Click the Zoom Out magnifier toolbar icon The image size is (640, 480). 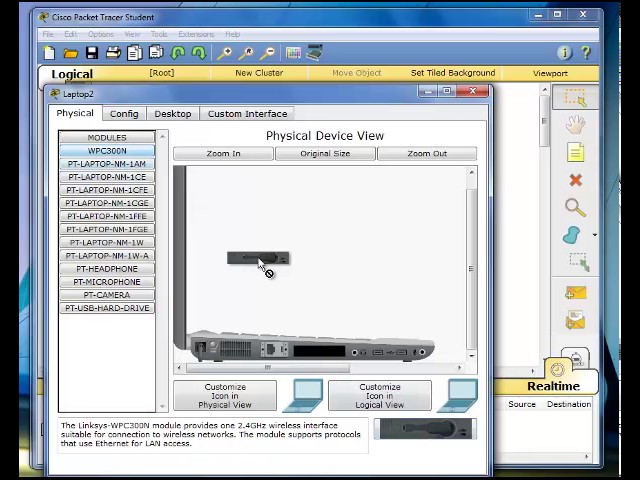pyautogui.click(x=268, y=53)
